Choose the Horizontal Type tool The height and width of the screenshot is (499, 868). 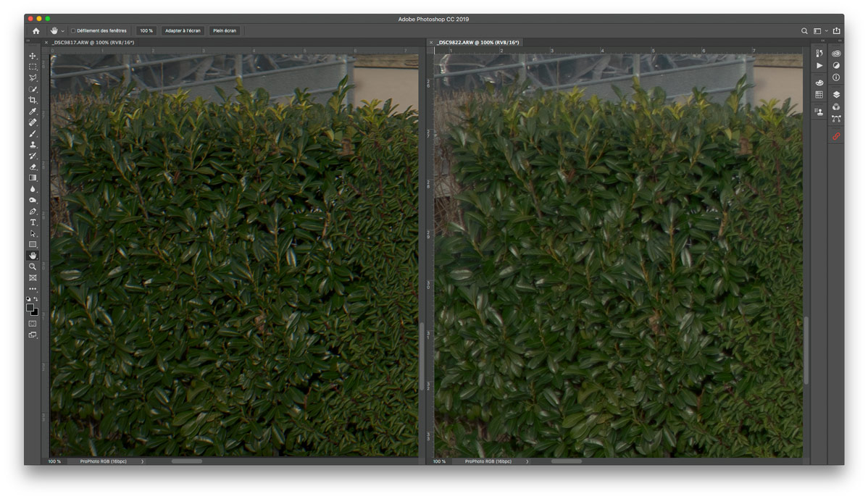tap(33, 222)
